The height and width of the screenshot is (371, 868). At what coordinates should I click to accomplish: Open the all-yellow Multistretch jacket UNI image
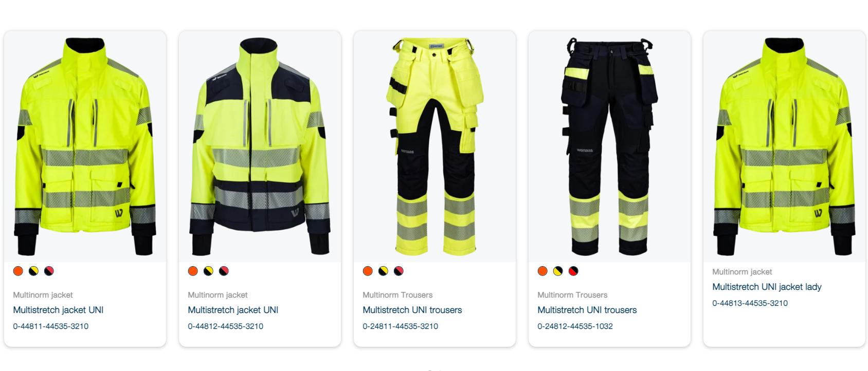tap(85, 146)
